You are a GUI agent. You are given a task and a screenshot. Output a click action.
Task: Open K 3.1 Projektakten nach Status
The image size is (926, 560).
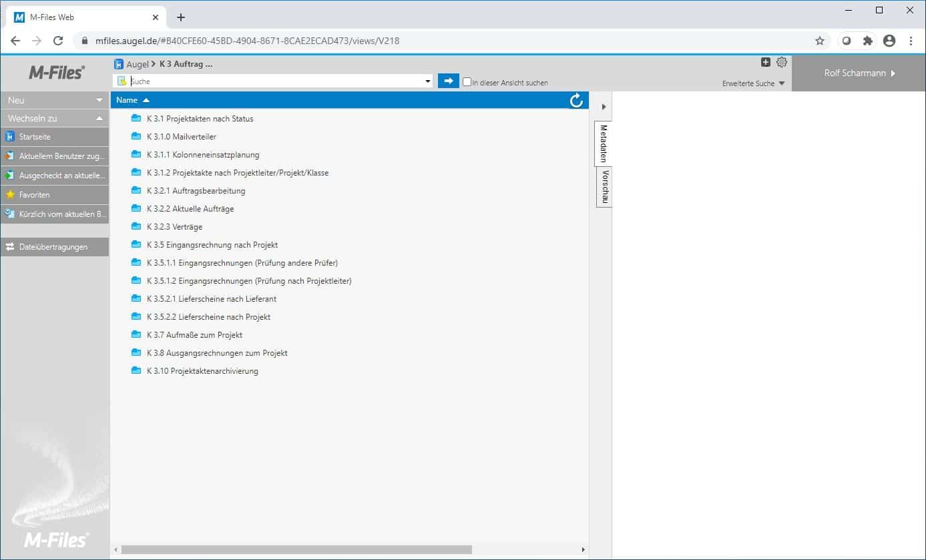click(200, 119)
